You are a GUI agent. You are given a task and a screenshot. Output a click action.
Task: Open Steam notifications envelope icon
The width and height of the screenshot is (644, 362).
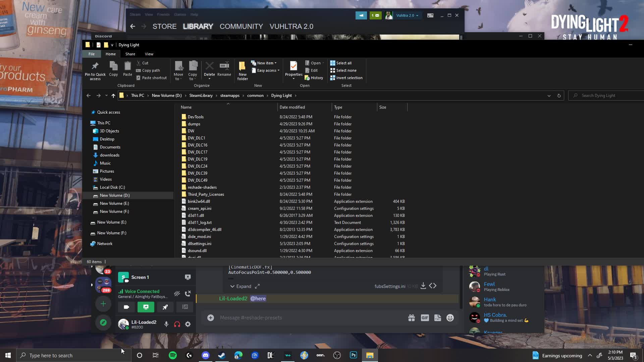pos(376,15)
